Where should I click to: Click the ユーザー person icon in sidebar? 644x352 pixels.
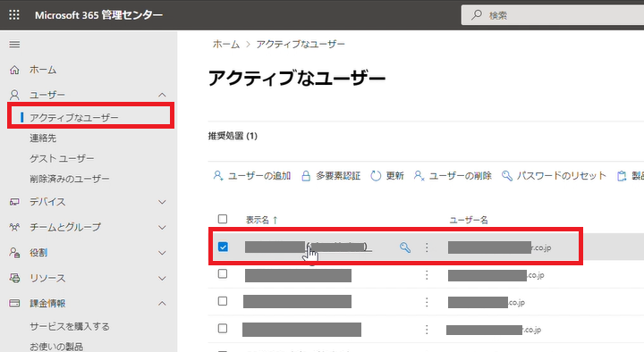point(14,96)
